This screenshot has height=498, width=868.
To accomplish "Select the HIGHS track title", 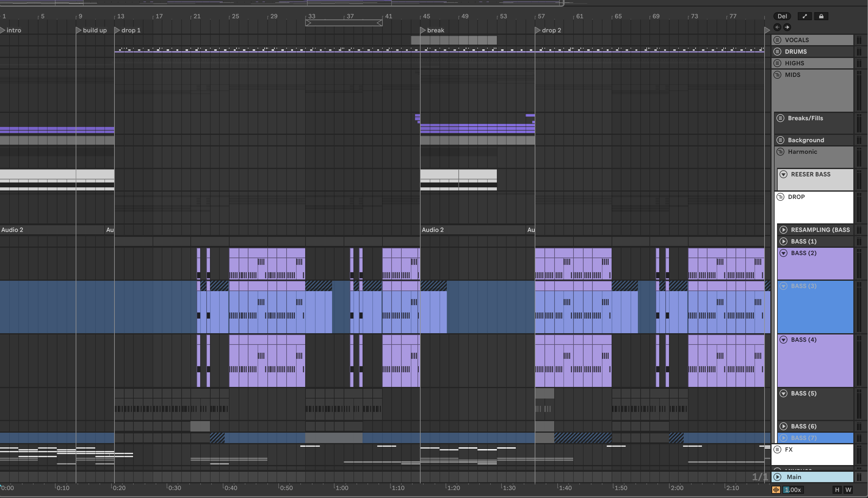I will coord(794,63).
